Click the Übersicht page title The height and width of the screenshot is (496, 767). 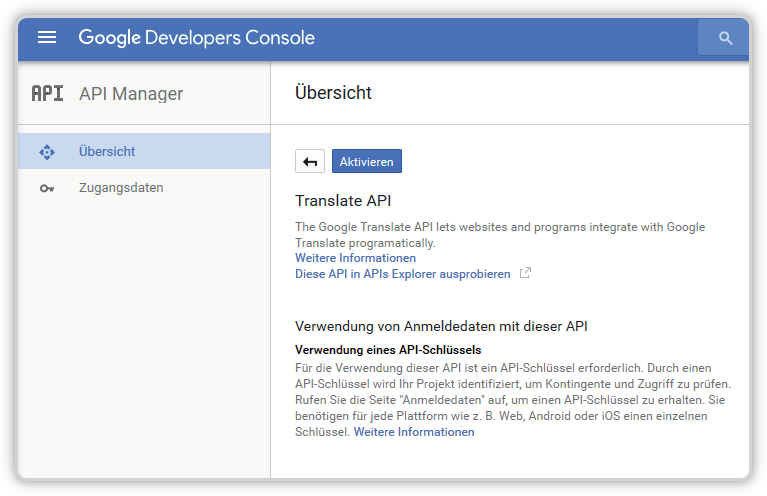[333, 92]
